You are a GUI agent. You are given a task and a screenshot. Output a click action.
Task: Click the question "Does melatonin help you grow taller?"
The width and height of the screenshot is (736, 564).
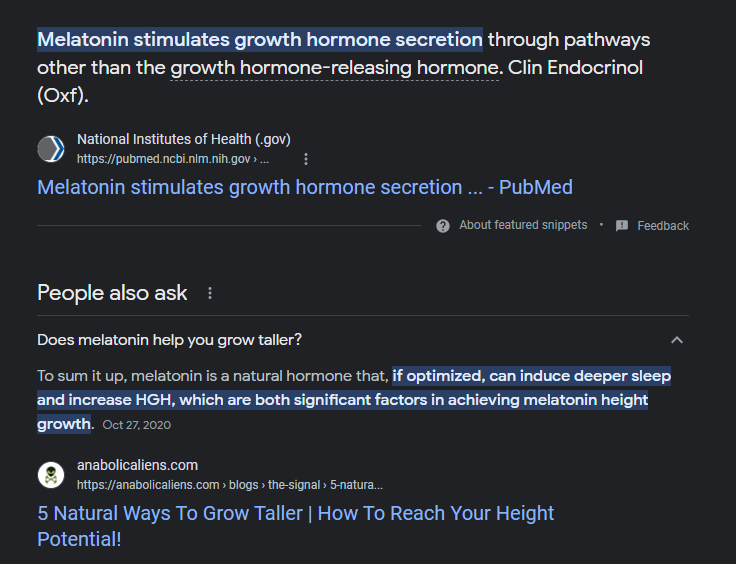pyautogui.click(x=170, y=340)
